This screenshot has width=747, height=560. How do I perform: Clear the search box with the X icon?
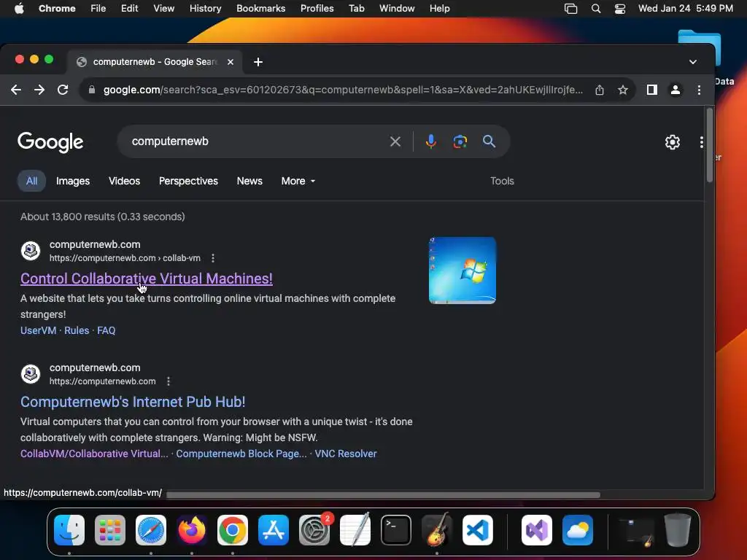(395, 141)
